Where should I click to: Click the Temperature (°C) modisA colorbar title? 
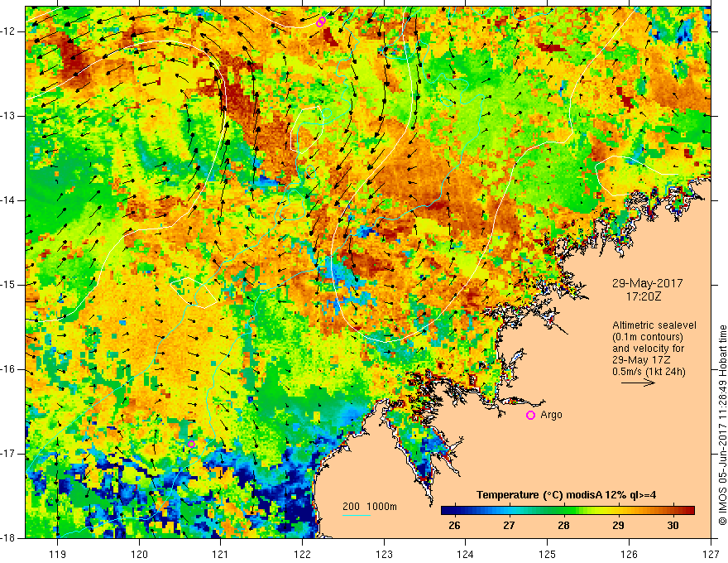click(x=567, y=495)
